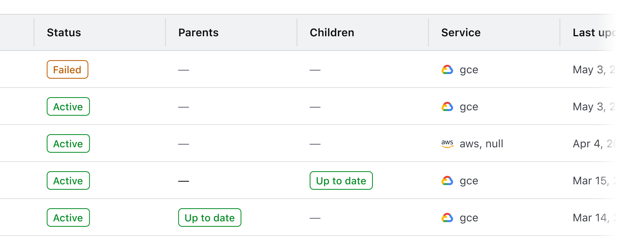Image resolution: width=644 pixels, height=236 pixels.
Task: Sort by the Service column header
Action: pos(461,33)
